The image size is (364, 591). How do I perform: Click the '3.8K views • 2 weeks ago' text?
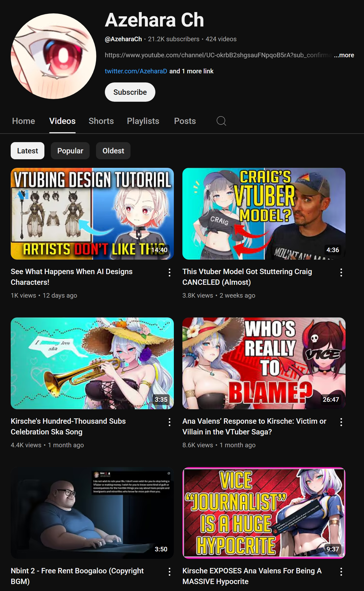(219, 295)
